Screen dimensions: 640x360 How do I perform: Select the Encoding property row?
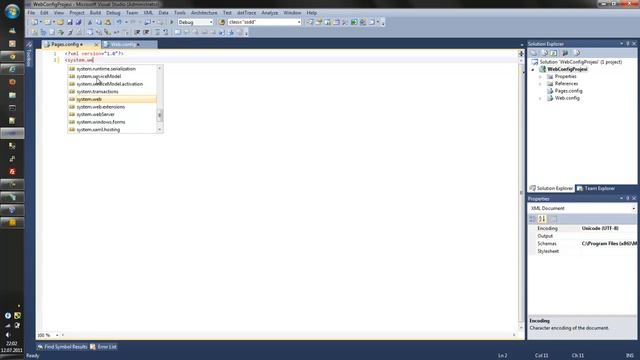click(583, 229)
